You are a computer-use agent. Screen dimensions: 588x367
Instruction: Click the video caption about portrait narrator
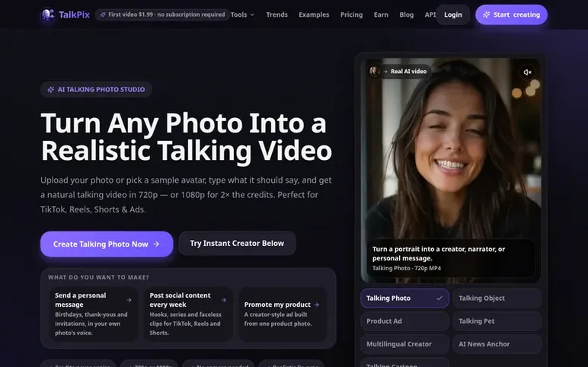click(439, 254)
